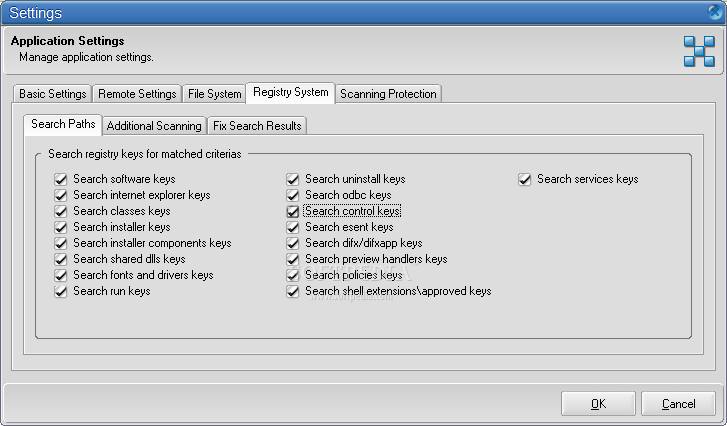Switch to the Basic Settings tab

coord(53,94)
